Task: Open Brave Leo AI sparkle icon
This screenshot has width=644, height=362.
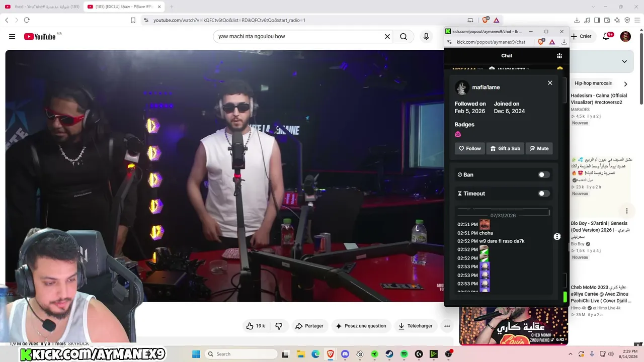Action: click(x=617, y=20)
